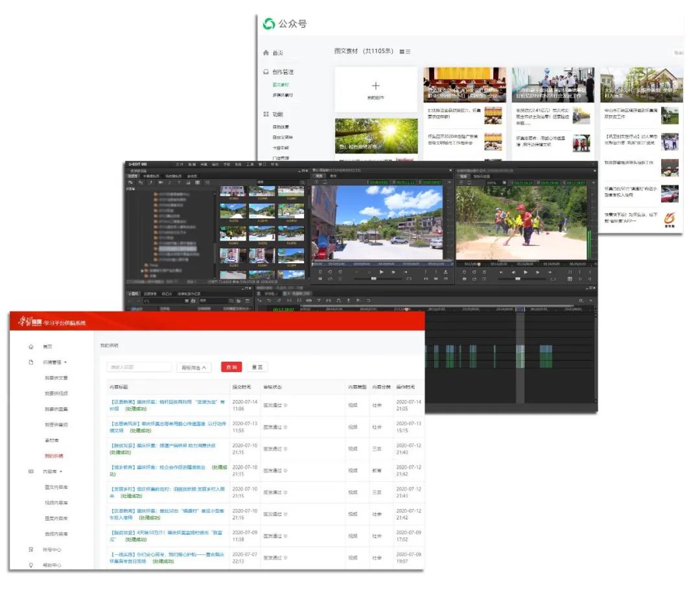Image resolution: width=700 pixels, height=590 pixels.
Task: Click the undo icon in timeline toolbar
Action: click(x=269, y=301)
